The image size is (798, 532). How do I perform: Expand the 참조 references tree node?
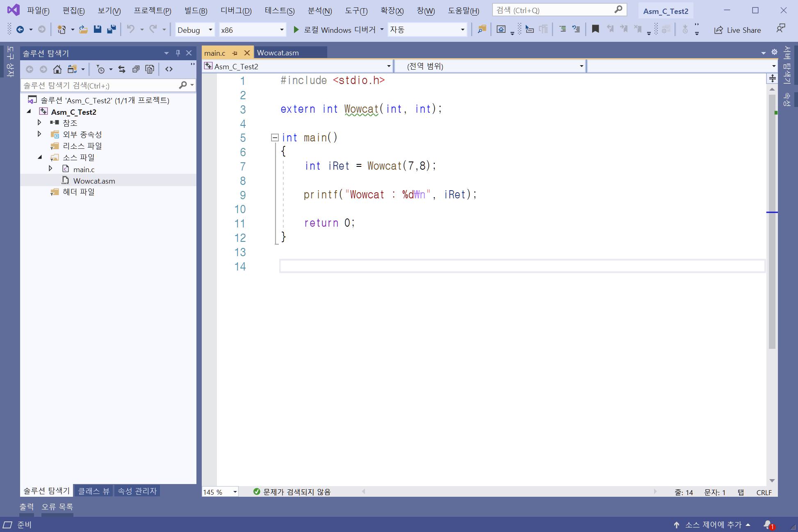click(39, 123)
